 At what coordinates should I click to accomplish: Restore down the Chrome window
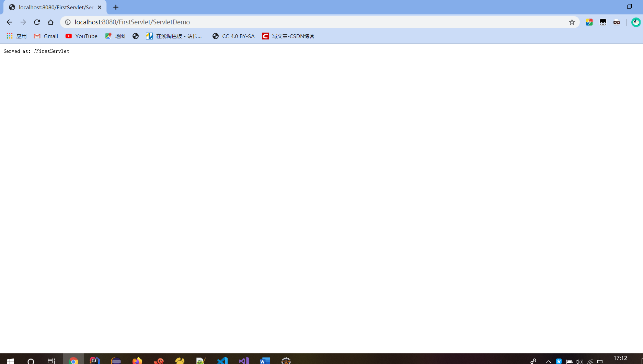629,7
